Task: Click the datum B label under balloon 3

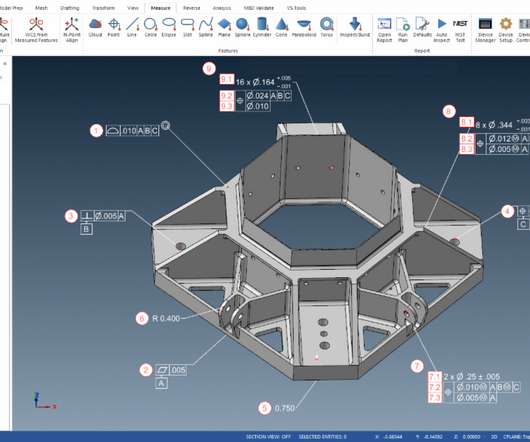Action: pos(87,229)
